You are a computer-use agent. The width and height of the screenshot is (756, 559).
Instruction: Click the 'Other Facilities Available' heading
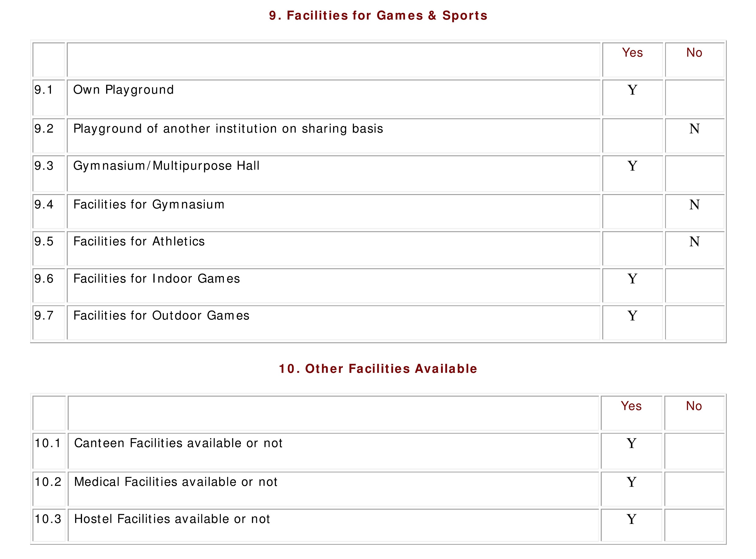point(378,369)
